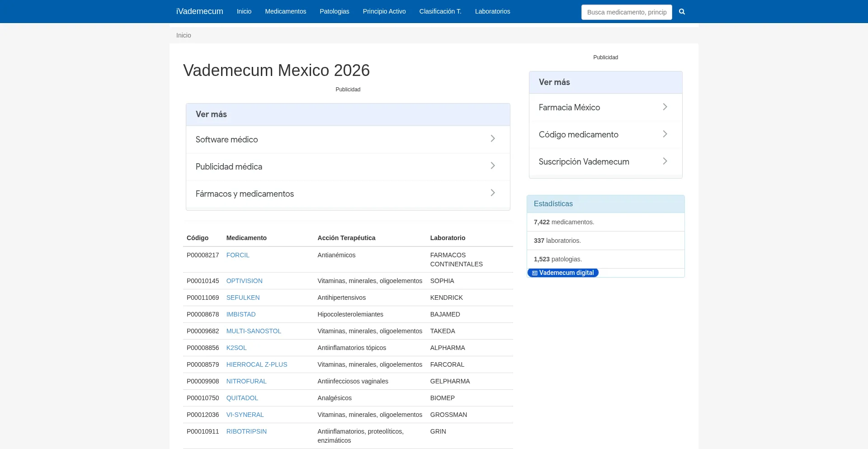The width and height of the screenshot is (868, 449).
Task: Open the Medicamentos menu item
Action: click(286, 11)
